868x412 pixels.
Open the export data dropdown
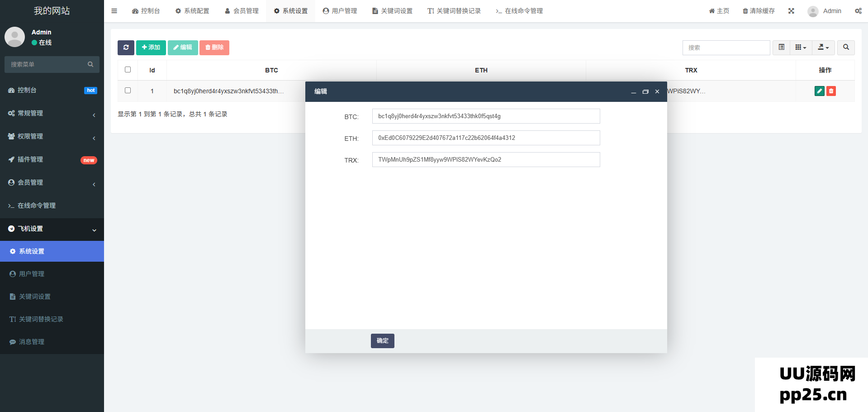coord(823,48)
